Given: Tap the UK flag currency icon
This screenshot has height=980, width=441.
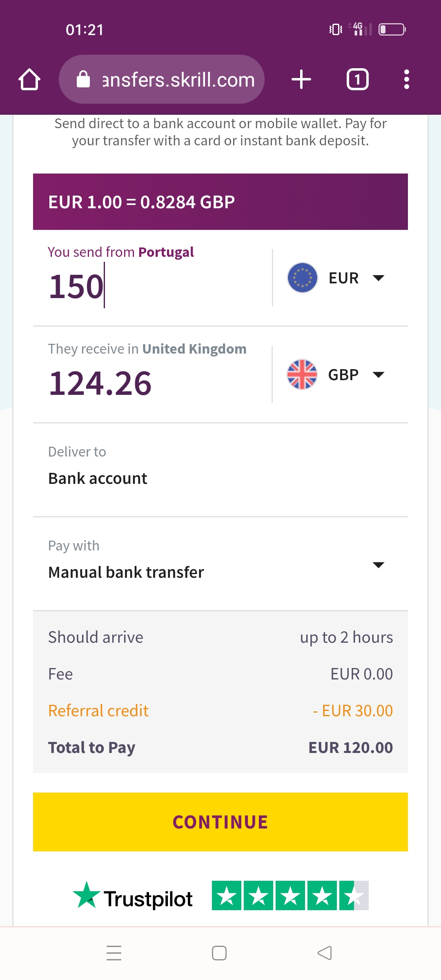Looking at the screenshot, I should point(302,374).
